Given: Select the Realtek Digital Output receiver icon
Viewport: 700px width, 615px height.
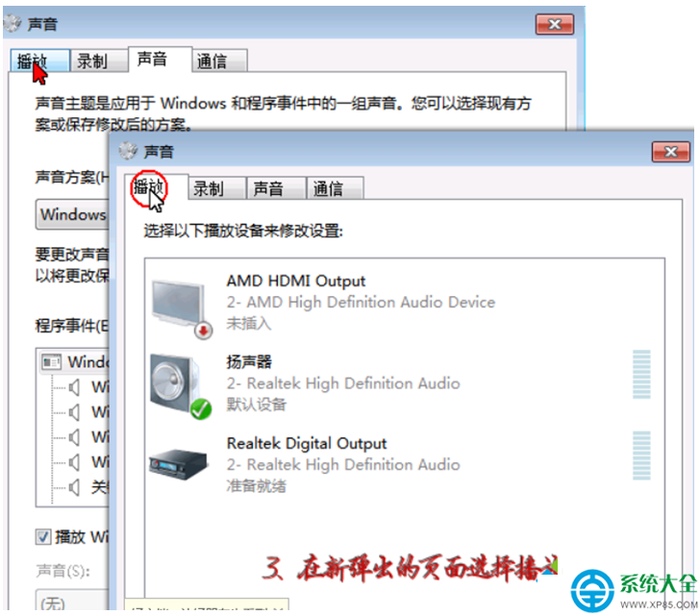Looking at the screenshot, I should [179, 464].
